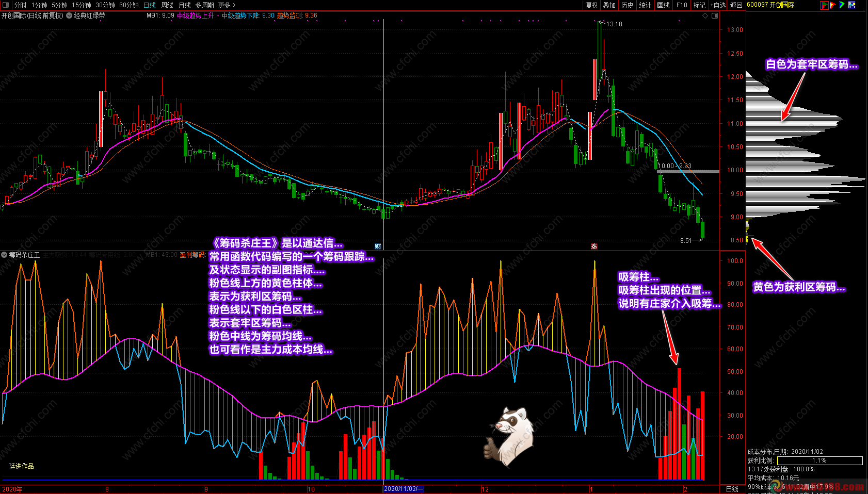The width and height of the screenshot is (868, 494).
Task: Click the 日线 label at bottom right
Action: click(x=732, y=489)
